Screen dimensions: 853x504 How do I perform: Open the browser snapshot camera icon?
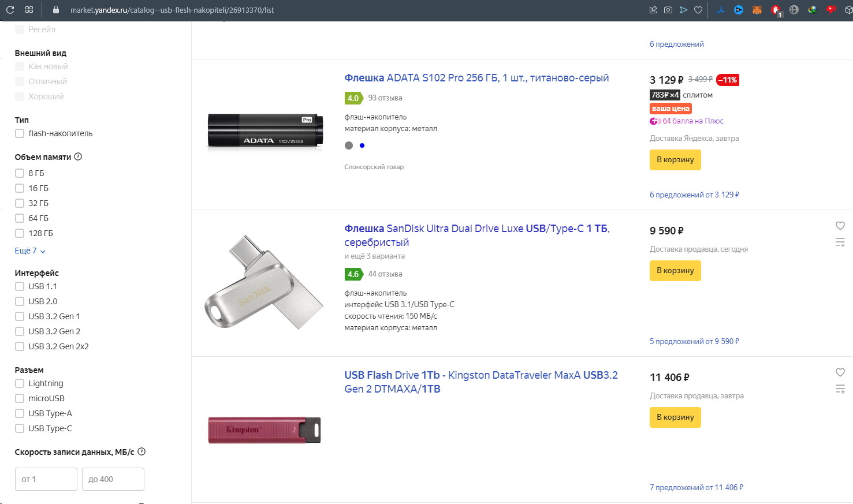coord(668,10)
